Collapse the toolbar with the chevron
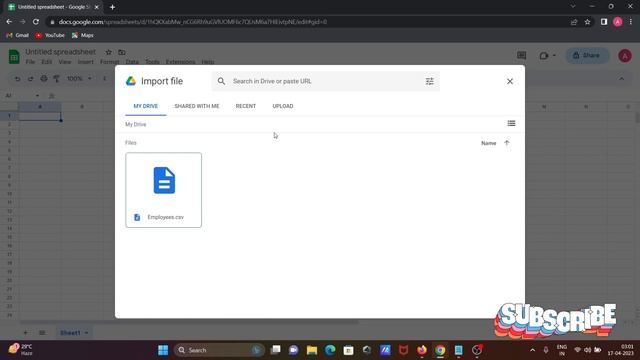The image size is (640, 360). [x=622, y=78]
